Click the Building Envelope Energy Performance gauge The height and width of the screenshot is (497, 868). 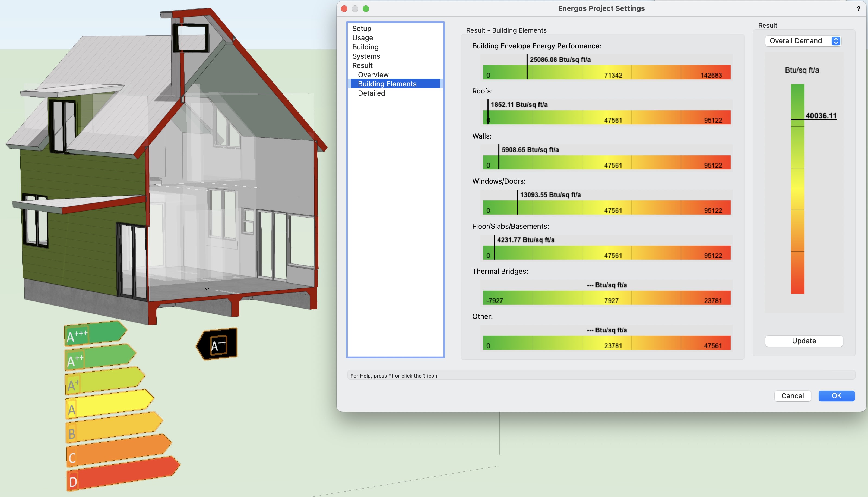607,72
